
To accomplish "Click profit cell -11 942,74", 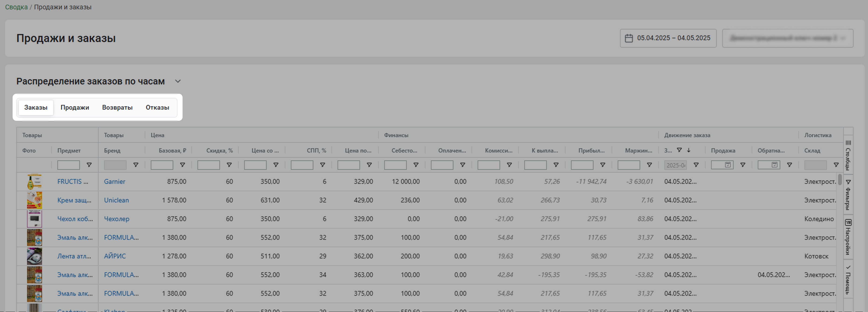I will 591,181.
